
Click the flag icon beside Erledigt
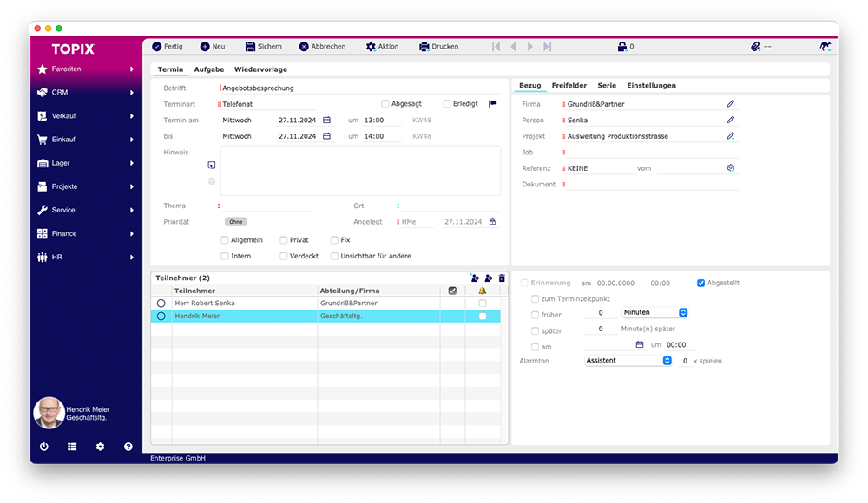coord(493,104)
